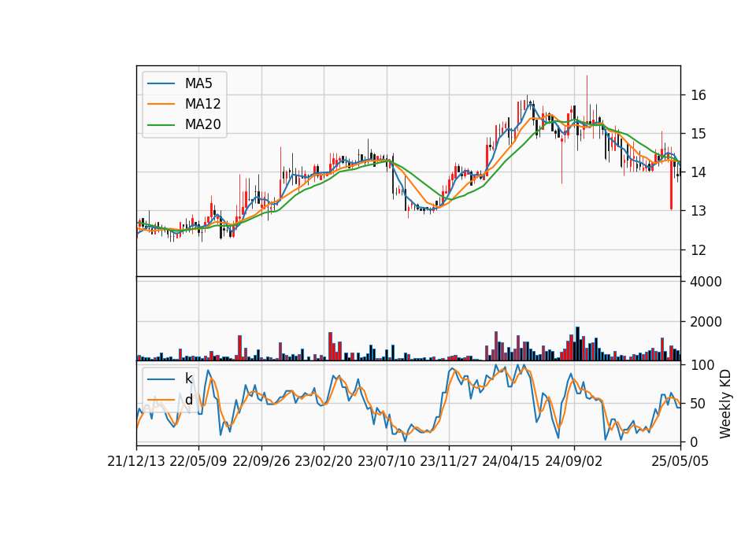
Task: Click the blue MA5 legend line sample
Action: (x=161, y=84)
